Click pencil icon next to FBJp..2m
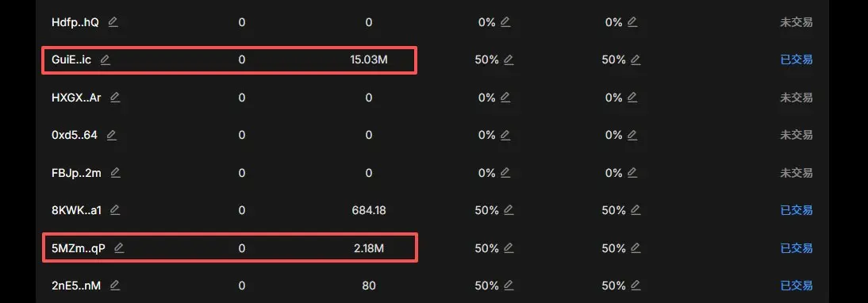Viewport: 868px width, 303px height. (x=115, y=172)
